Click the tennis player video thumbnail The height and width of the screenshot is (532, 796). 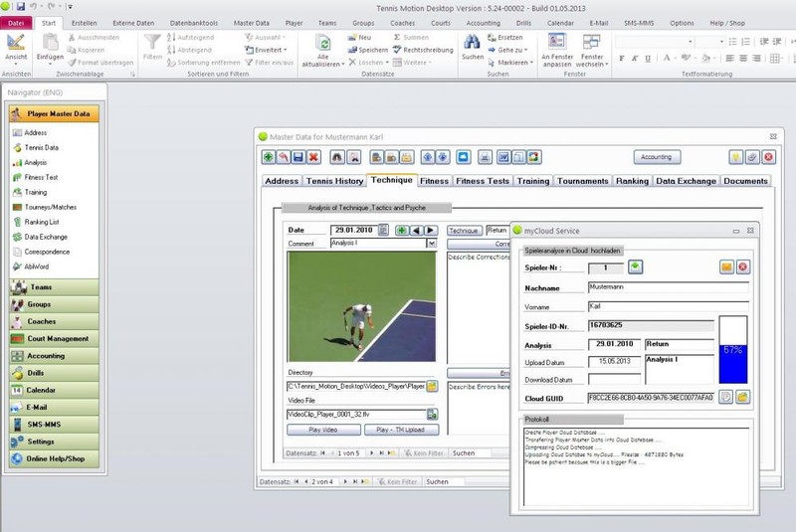point(361,306)
